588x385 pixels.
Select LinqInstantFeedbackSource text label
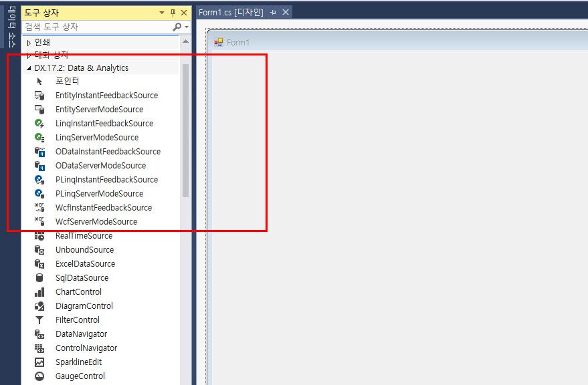[x=104, y=124]
